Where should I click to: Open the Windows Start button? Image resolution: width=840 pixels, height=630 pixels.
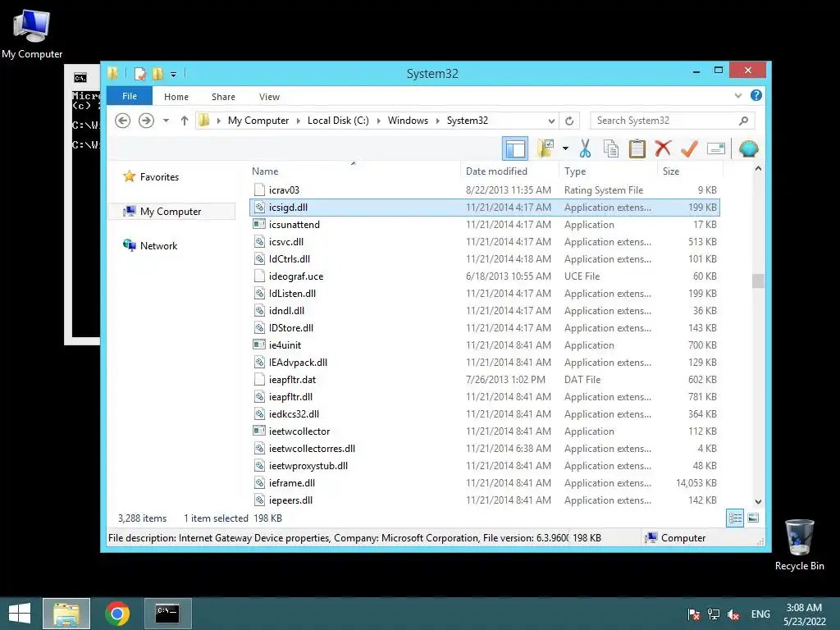click(20, 614)
